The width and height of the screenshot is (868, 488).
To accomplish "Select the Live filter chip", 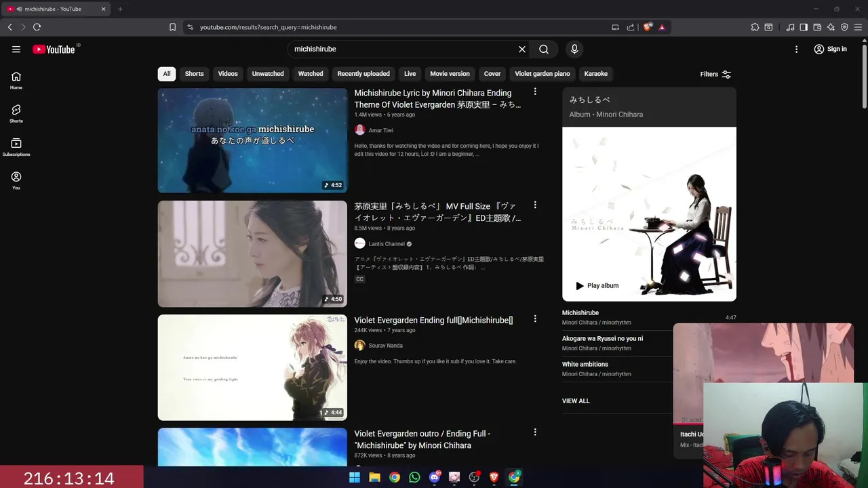I will click(410, 74).
